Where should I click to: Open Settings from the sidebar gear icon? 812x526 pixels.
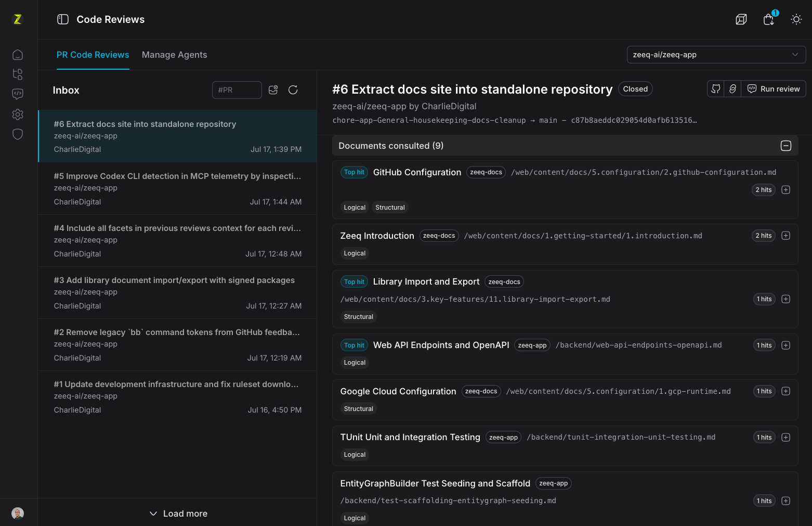click(x=18, y=114)
